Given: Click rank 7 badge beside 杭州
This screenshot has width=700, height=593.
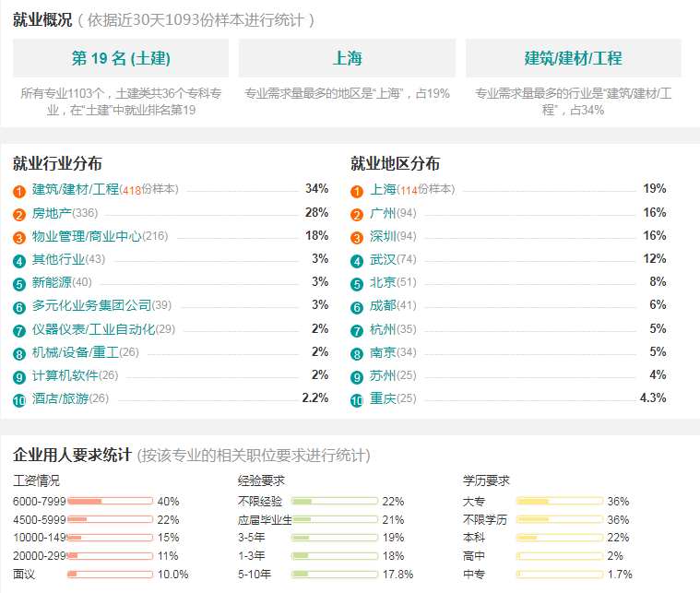Looking at the screenshot, I should point(357,331).
